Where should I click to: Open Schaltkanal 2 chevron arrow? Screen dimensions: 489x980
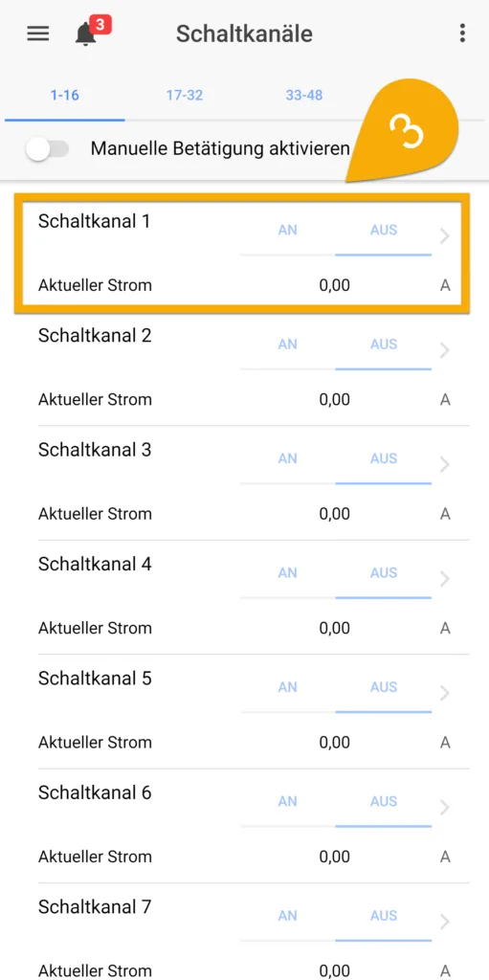pyautogui.click(x=445, y=350)
